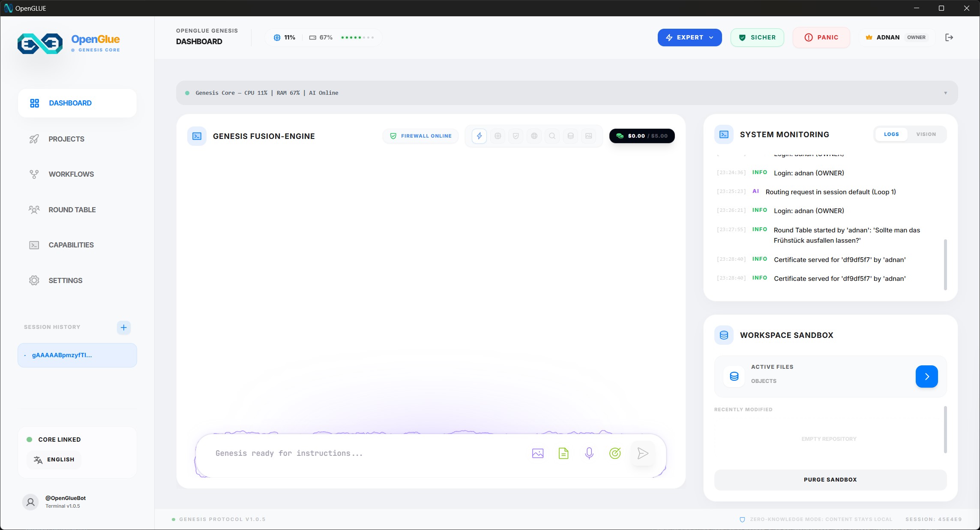This screenshot has height=530, width=980.
Task: Open the Capabilities page
Action: point(77,245)
